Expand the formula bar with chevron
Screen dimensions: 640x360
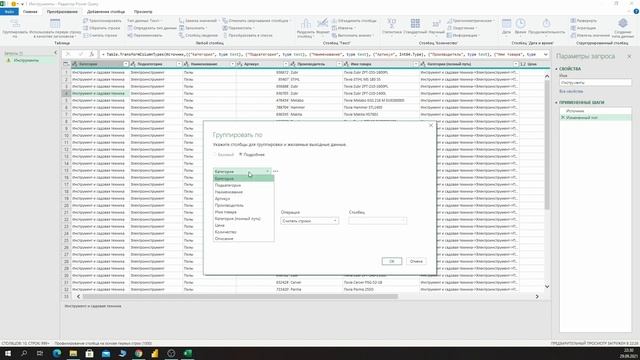pyautogui.click(x=546, y=54)
